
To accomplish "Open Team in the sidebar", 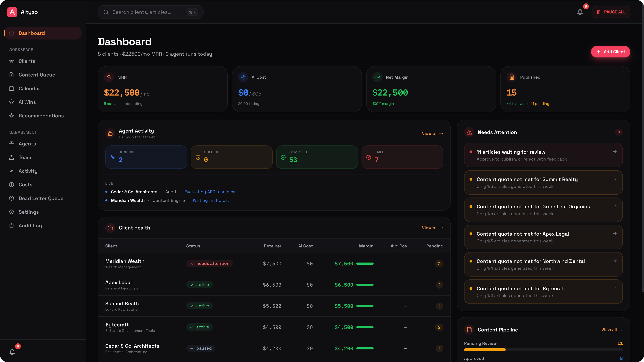I will coord(43,157).
